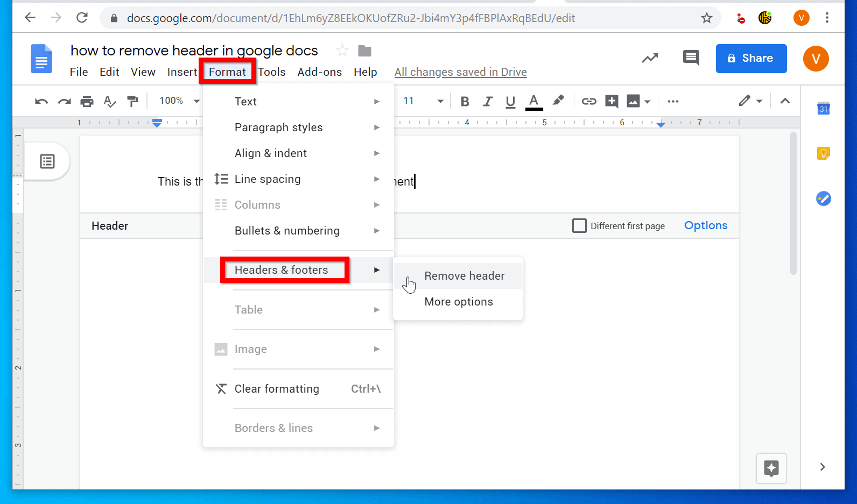Open Google Tasks side panel icon
Image resolution: width=857 pixels, height=504 pixels.
824,198
